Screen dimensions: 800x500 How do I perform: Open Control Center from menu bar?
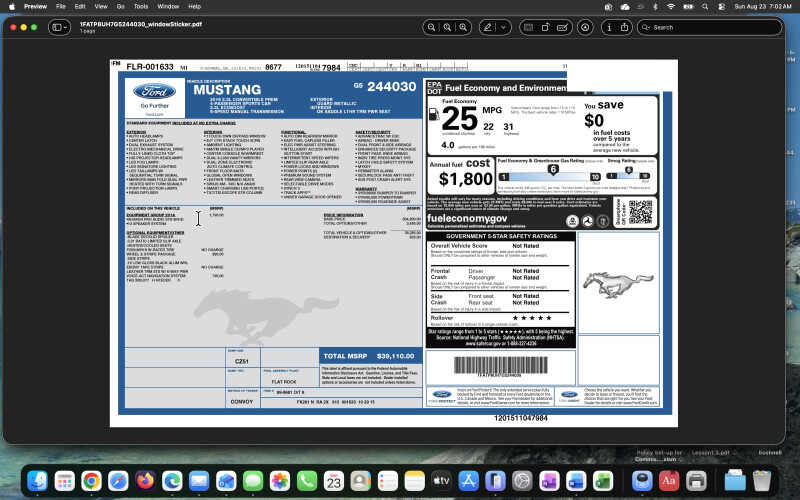click(x=721, y=7)
